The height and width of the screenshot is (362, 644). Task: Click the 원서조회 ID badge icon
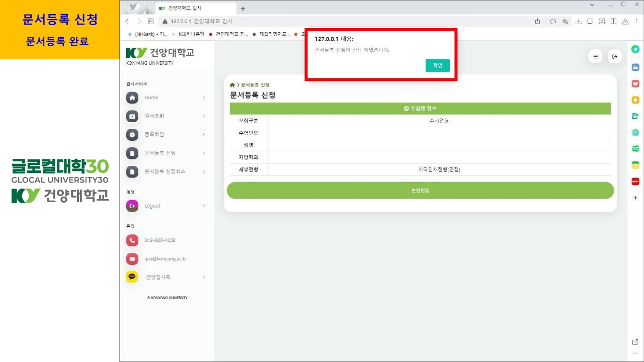tap(132, 116)
